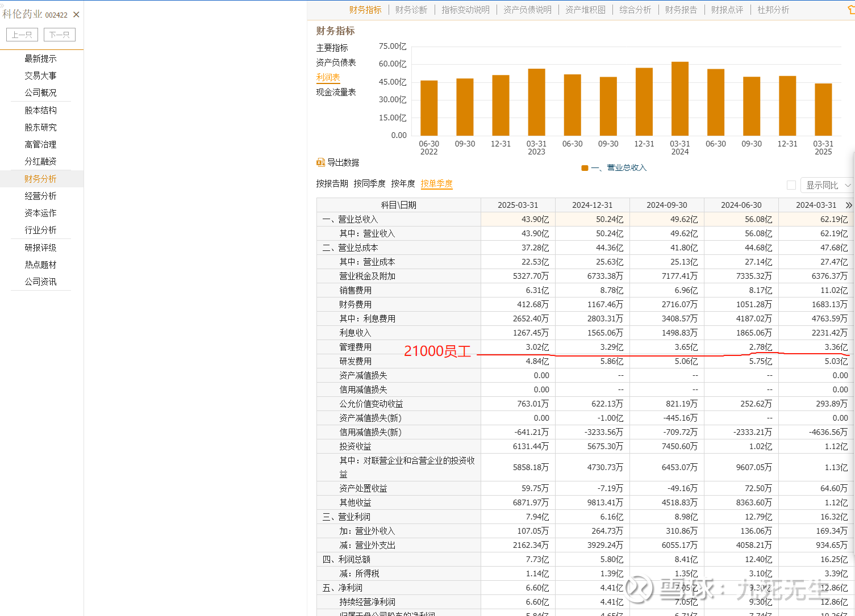Open 热点题材 in the left sidebar
The height and width of the screenshot is (616, 855).
pyautogui.click(x=40, y=265)
